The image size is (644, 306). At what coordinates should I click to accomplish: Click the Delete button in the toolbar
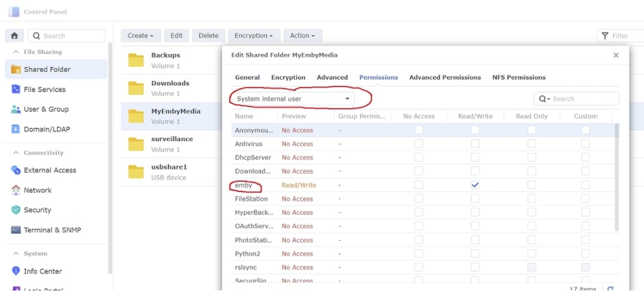click(208, 36)
